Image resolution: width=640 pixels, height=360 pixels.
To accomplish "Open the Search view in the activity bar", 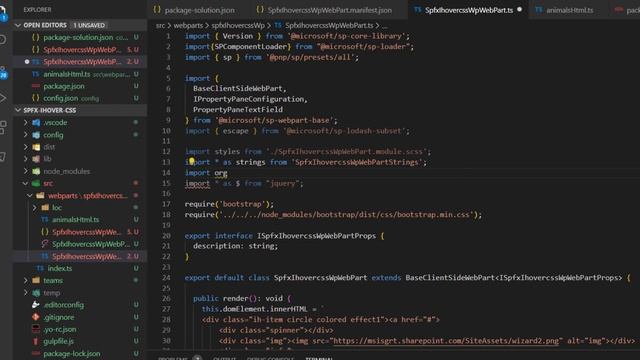I will (2, 40).
